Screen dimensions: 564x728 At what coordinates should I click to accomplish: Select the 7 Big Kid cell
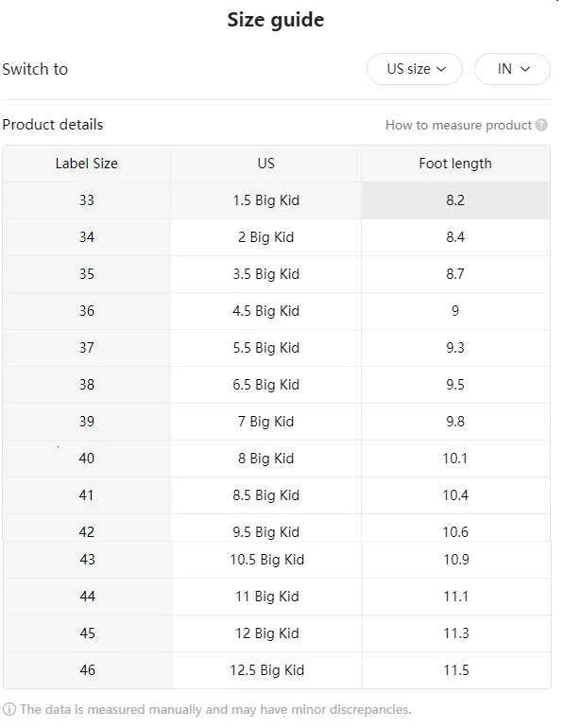(265, 421)
